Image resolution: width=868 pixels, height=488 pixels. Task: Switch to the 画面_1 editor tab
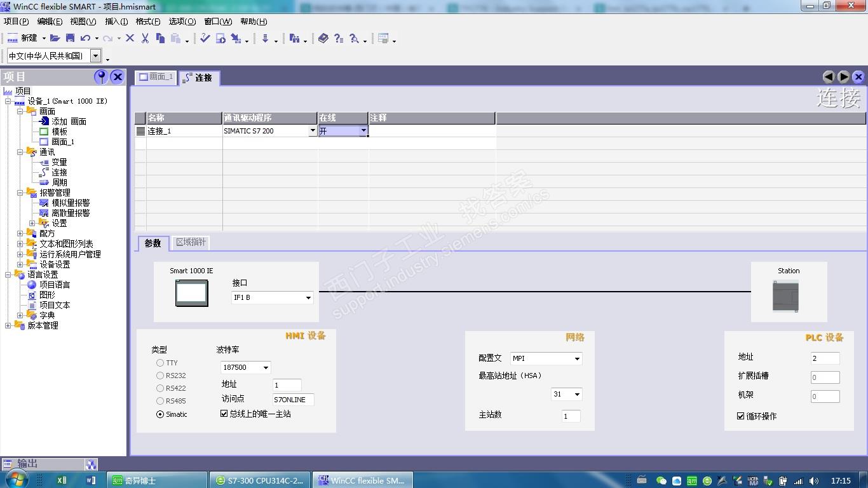[156, 77]
